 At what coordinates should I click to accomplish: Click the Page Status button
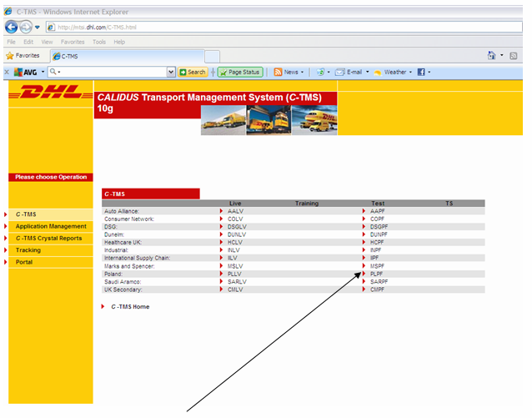[x=240, y=72]
